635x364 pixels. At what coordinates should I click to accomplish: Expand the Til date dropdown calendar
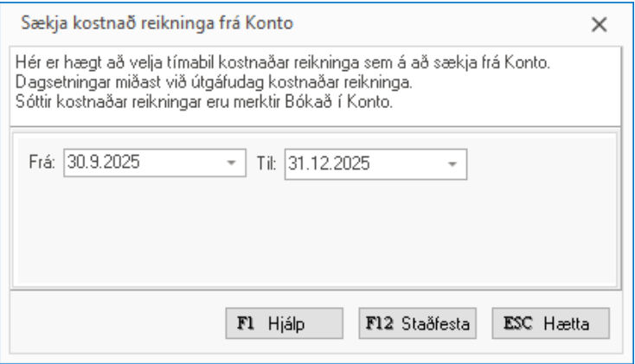pos(452,163)
